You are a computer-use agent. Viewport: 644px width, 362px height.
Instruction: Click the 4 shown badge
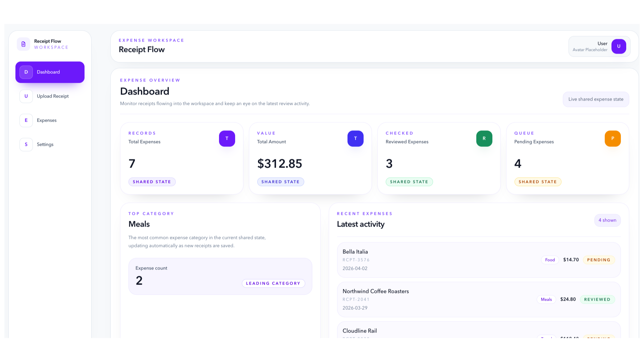coord(607,220)
